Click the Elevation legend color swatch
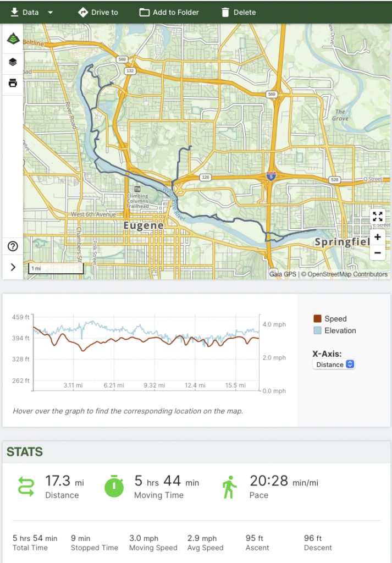This screenshot has height=563, width=392. click(x=317, y=331)
